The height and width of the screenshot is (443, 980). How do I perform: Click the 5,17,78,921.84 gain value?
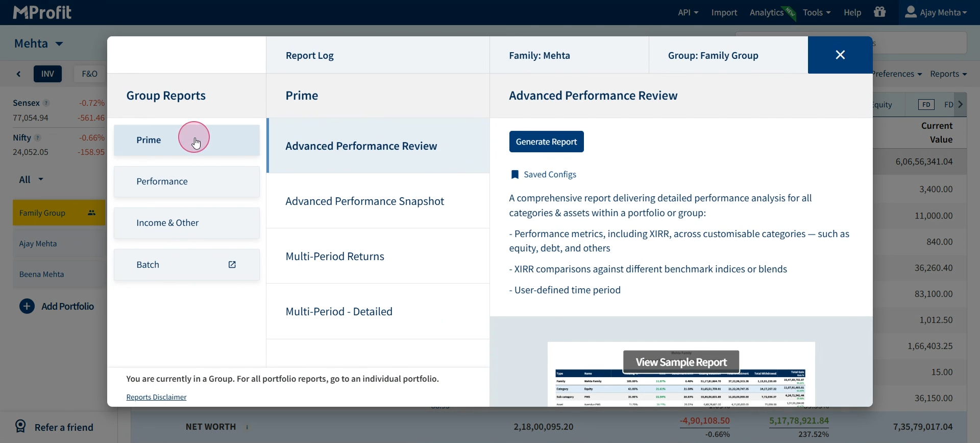click(x=799, y=421)
